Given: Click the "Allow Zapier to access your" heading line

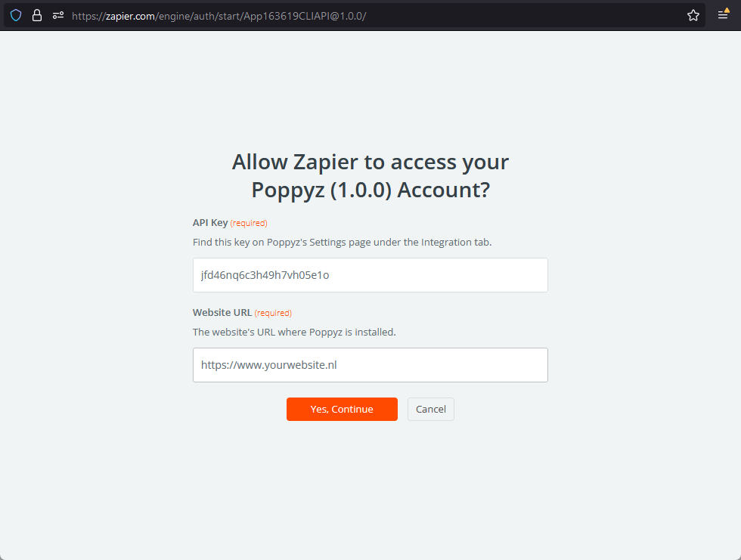Looking at the screenshot, I should pyautogui.click(x=370, y=162).
